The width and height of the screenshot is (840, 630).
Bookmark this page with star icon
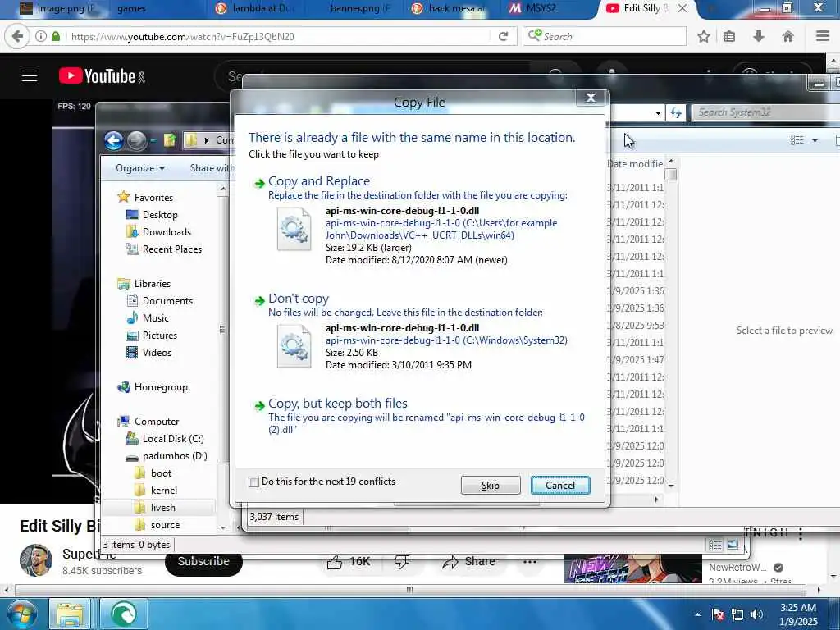click(x=703, y=36)
